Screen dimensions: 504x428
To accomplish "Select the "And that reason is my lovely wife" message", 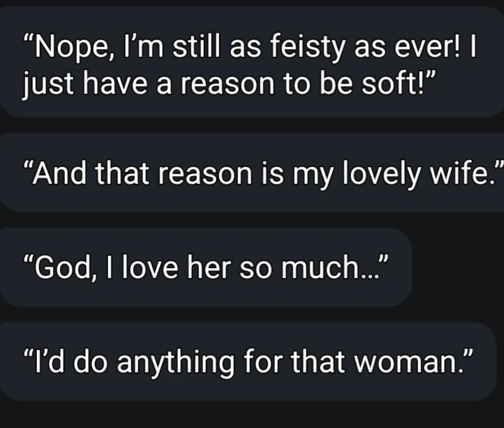I will pos(251,172).
